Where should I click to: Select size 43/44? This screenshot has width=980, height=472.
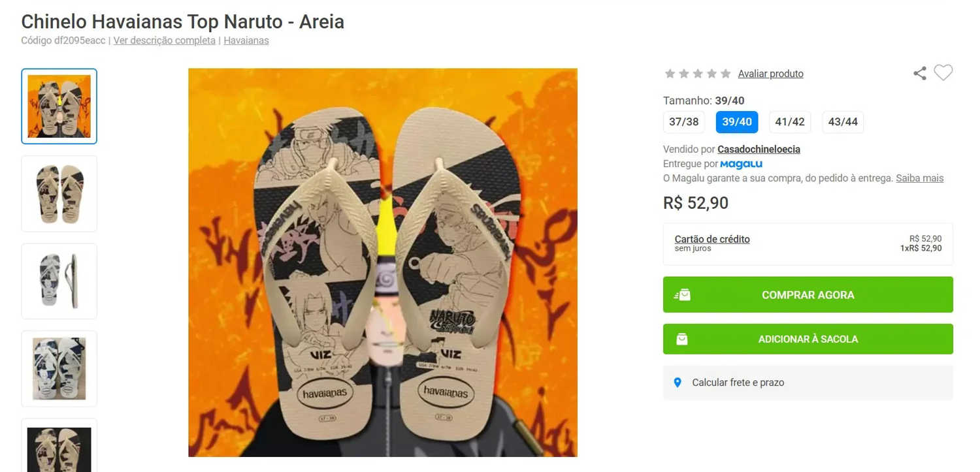pyautogui.click(x=843, y=121)
